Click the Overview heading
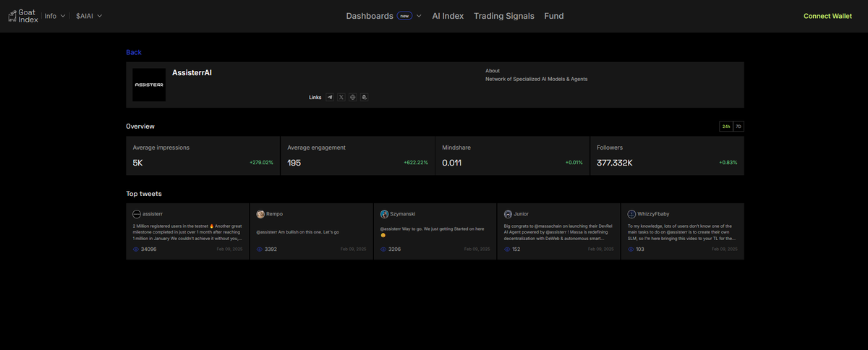The height and width of the screenshot is (350, 868). (140, 126)
